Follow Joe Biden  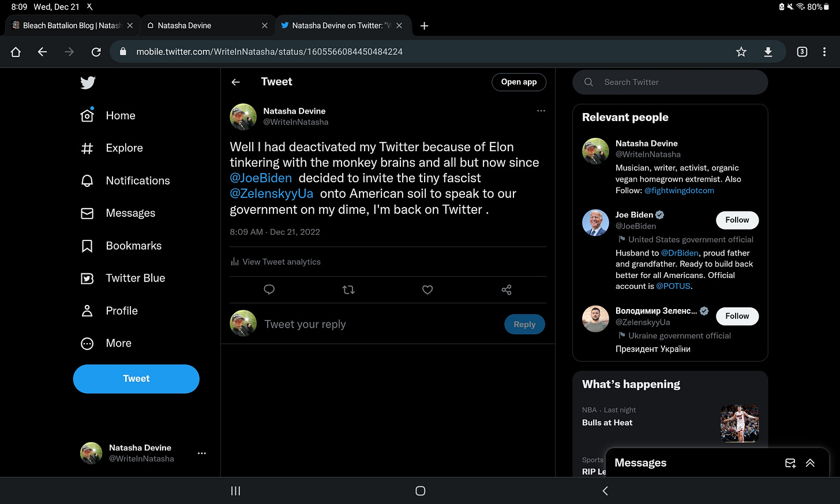pyautogui.click(x=737, y=220)
